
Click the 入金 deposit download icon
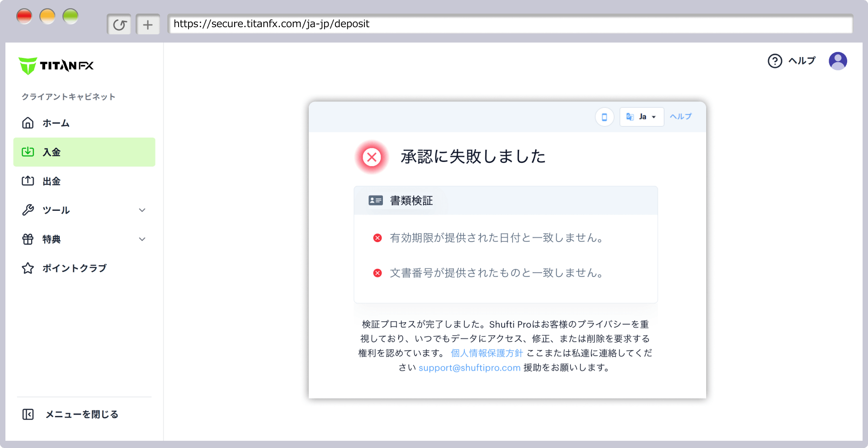click(x=28, y=152)
